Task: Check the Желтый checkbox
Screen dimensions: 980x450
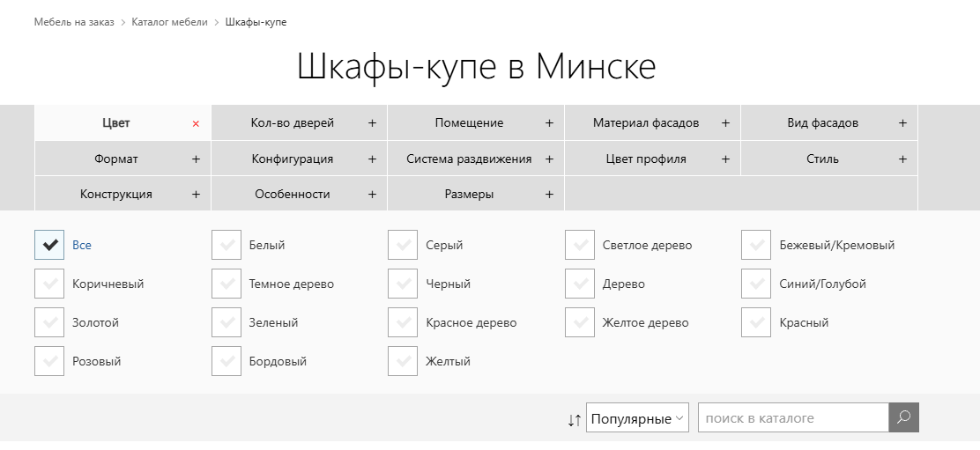Action: click(x=403, y=361)
